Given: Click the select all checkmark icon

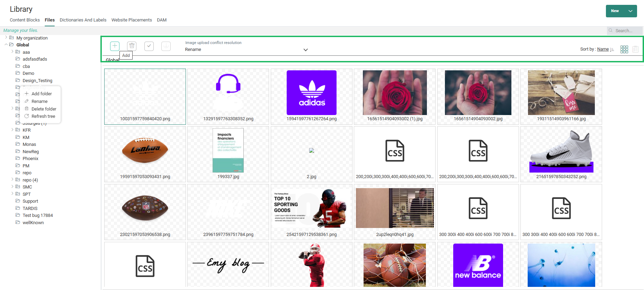Looking at the screenshot, I should 149,46.
